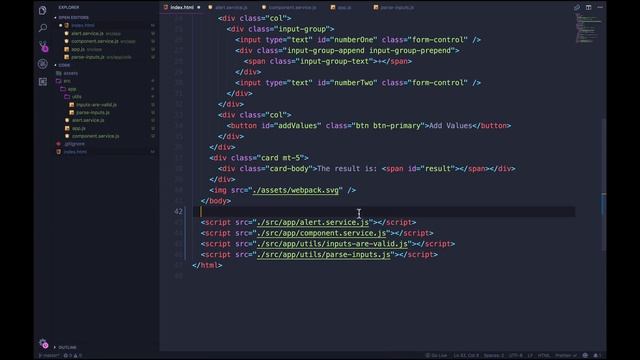Open alert.service.js under app folder

pyautogui.click(x=88, y=120)
